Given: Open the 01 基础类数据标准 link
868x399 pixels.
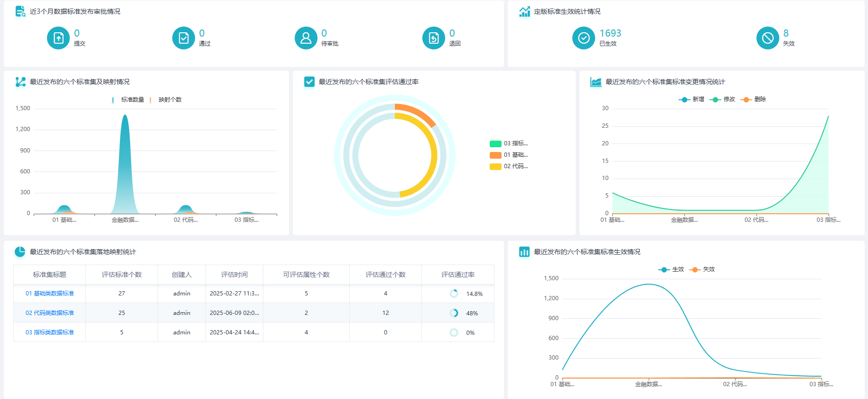Looking at the screenshot, I should click(50, 294).
